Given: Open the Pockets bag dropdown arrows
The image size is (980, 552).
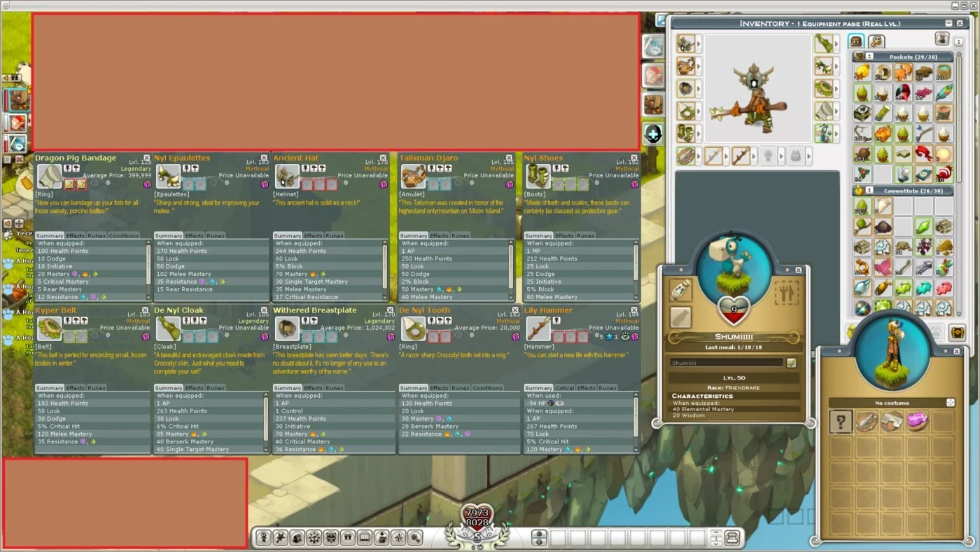Looking at the screenshot, I should pos(869,56).
